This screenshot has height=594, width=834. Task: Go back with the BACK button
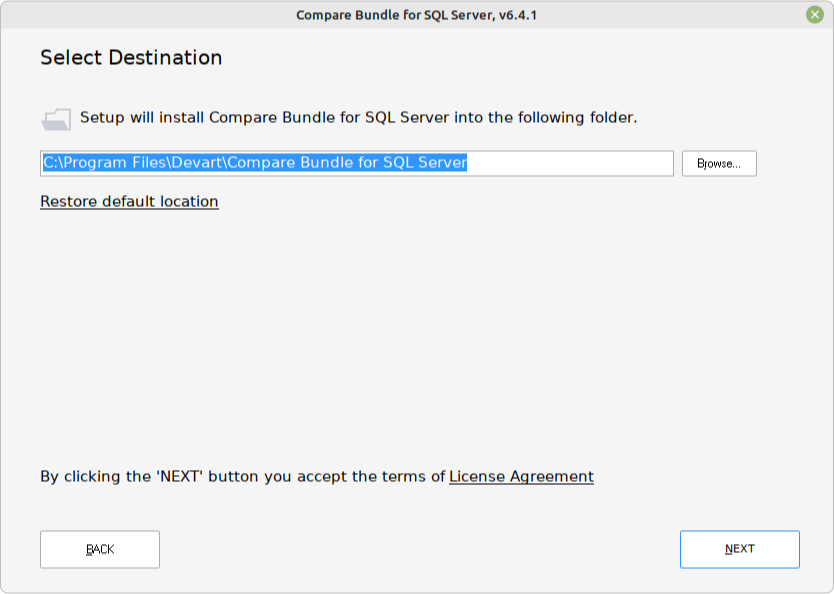click(100, 549)
